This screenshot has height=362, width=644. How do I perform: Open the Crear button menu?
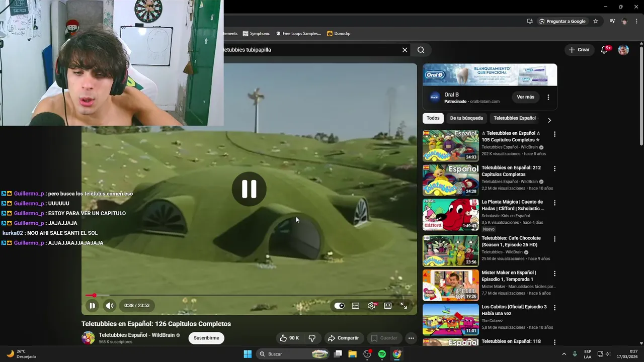pos(579,50)
